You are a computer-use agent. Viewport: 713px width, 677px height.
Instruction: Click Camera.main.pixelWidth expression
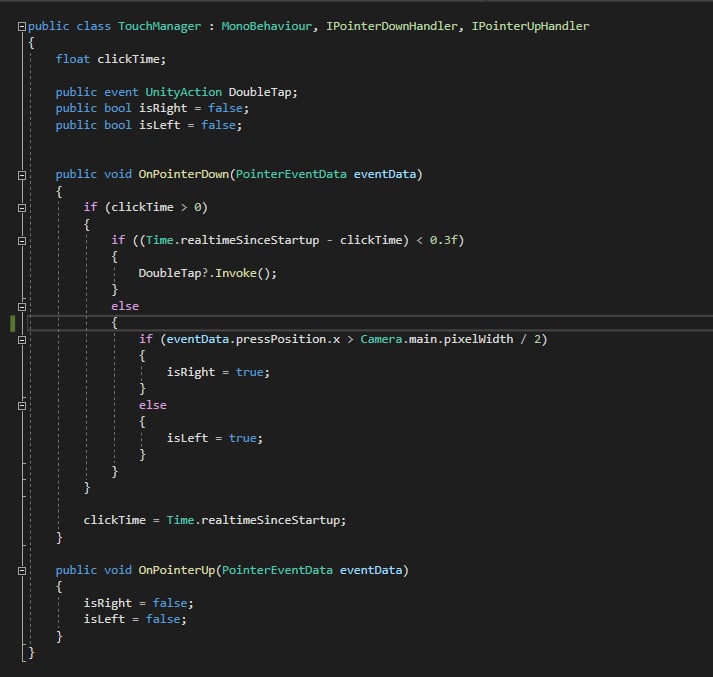(437, 339)
